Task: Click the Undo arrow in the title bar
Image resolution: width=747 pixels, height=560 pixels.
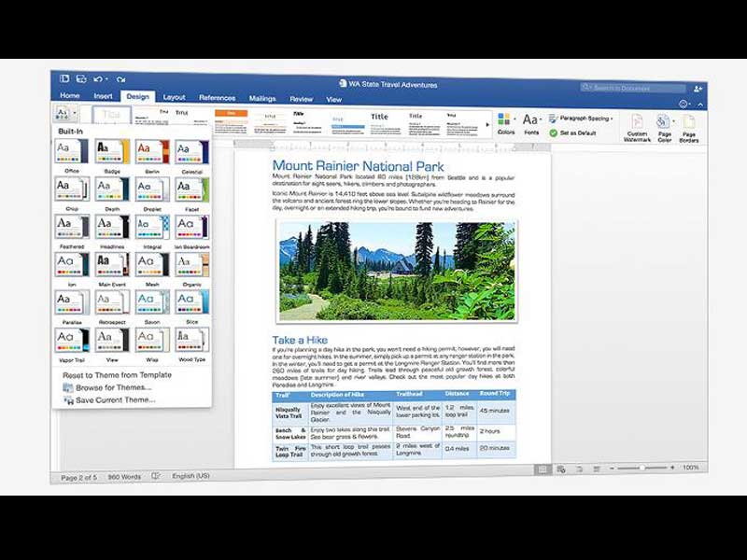Action: [97, 79]
